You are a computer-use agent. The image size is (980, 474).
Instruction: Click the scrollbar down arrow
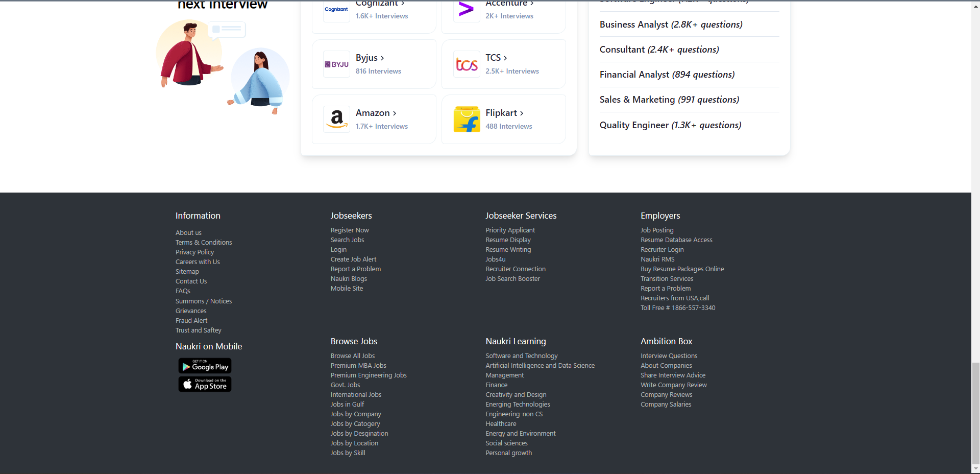pos(976,469)
